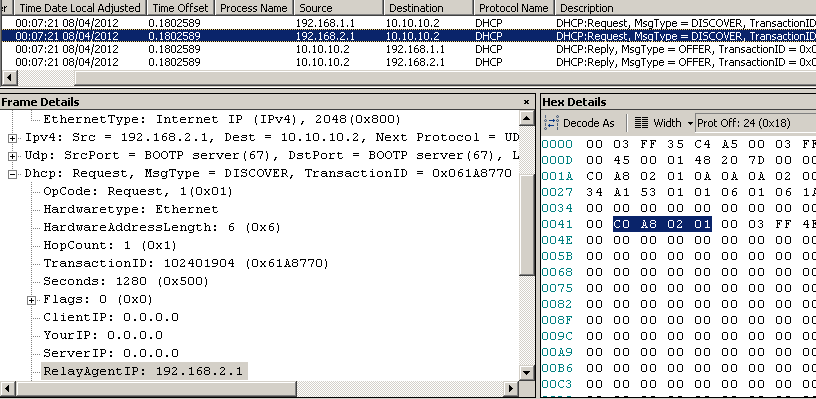Collapse the Dhcp Request node

(x=12, y=174)
